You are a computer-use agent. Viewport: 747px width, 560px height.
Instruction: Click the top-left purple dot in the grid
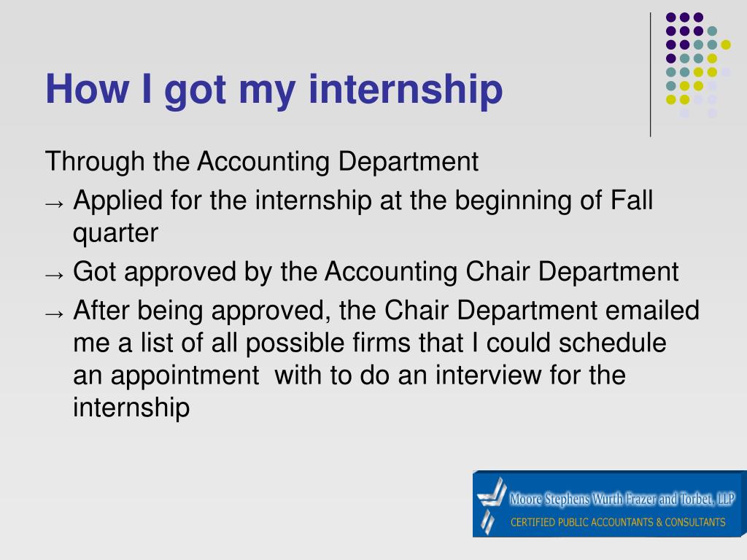671,17
